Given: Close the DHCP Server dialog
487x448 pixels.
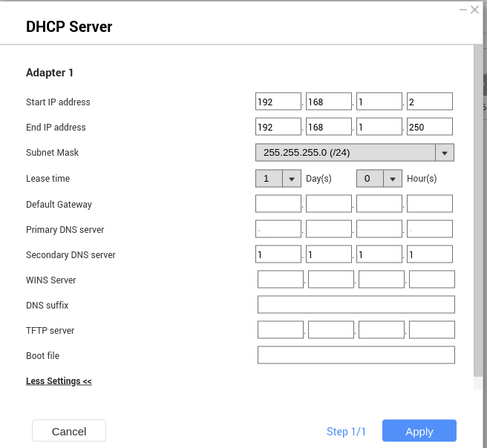Looking at the screenshot, I should [474, 10].
